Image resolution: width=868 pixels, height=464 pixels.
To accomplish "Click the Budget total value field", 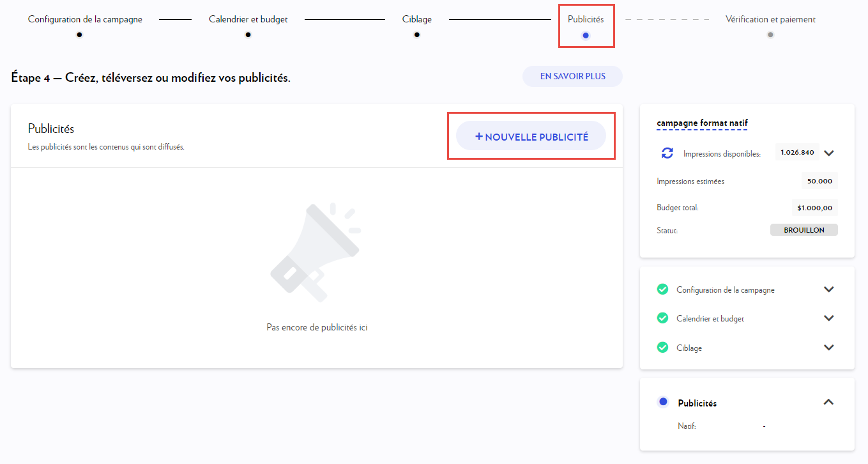I will point(814,208).
